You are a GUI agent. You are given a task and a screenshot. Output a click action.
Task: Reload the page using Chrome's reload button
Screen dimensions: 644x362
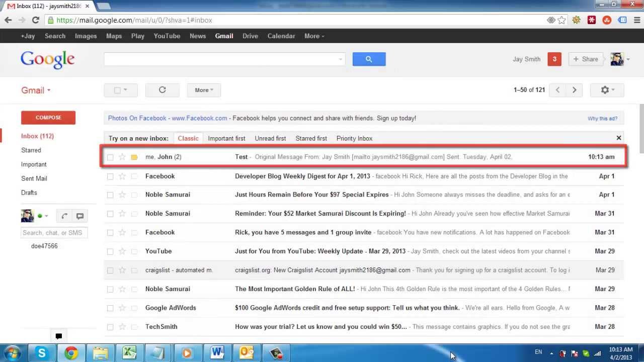point(35,20)
